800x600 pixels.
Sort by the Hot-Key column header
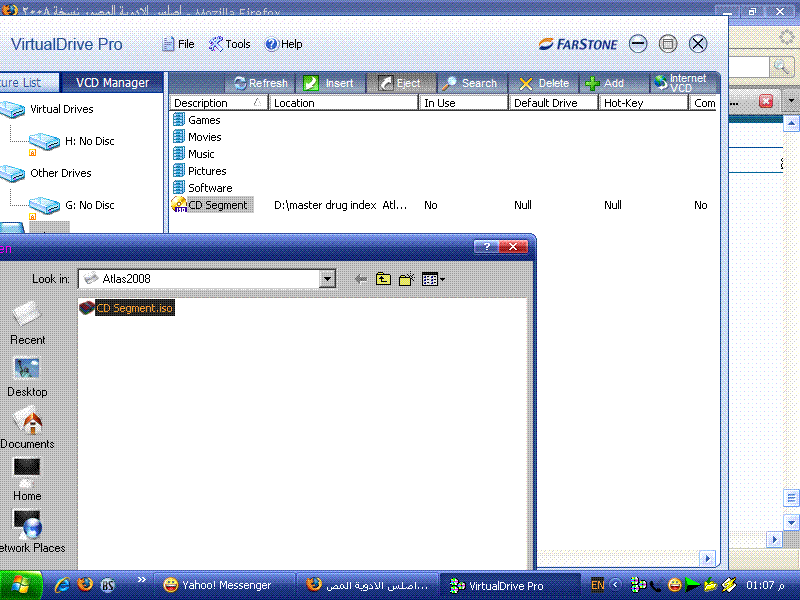(643, 103)
